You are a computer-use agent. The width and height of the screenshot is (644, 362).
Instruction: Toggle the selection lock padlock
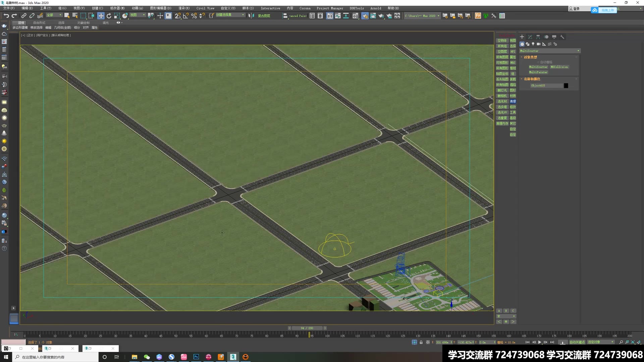421,342
